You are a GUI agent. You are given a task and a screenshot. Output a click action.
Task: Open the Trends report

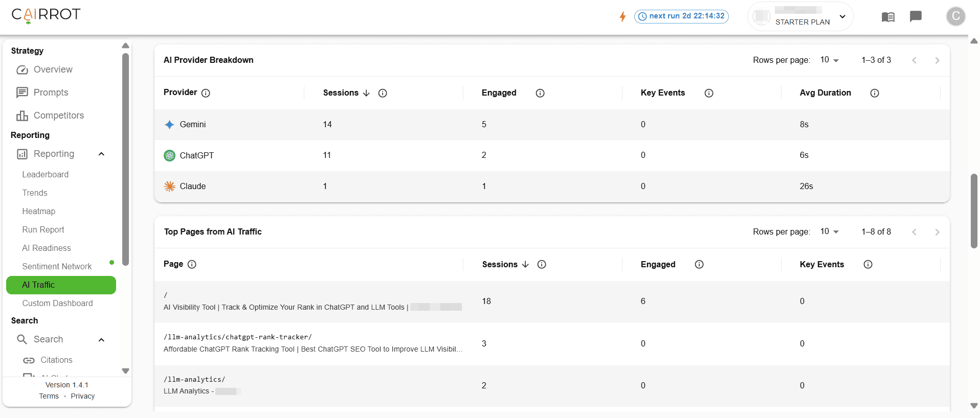35,193
